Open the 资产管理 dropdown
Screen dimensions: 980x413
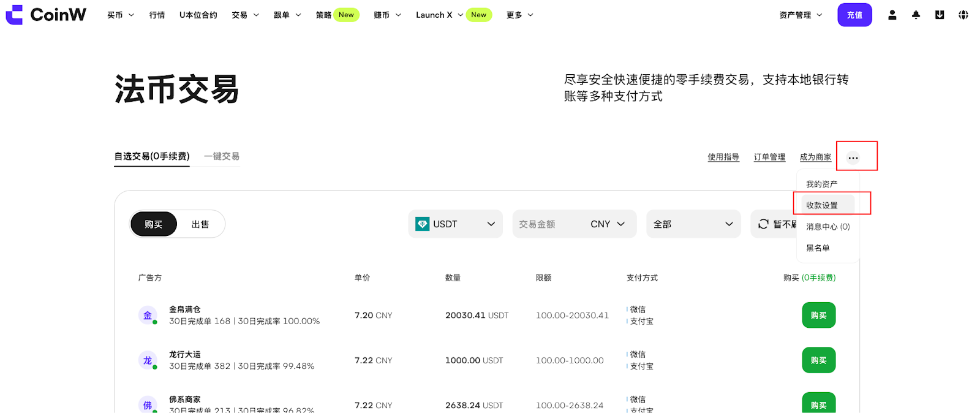[x=801, y=15]
